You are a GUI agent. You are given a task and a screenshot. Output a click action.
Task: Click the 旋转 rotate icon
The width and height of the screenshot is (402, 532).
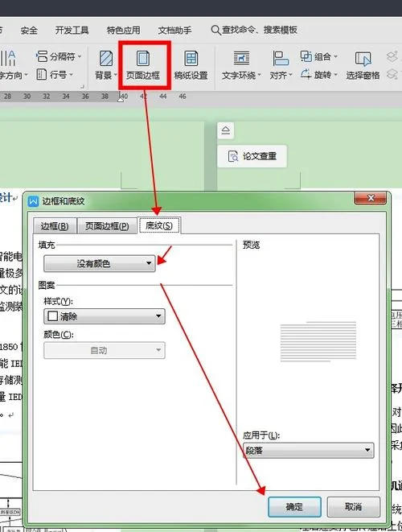[x=306, y=73]
